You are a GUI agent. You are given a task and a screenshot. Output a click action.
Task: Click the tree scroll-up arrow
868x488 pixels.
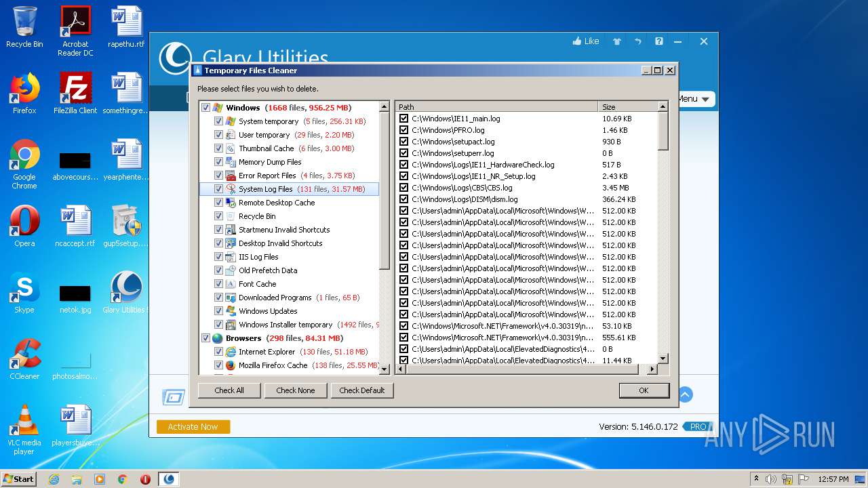(x=384, y=107)
